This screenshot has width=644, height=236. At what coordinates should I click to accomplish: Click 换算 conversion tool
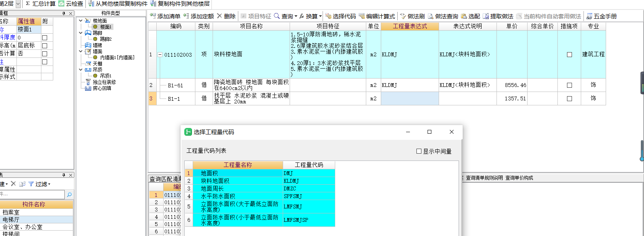point(308,16)
